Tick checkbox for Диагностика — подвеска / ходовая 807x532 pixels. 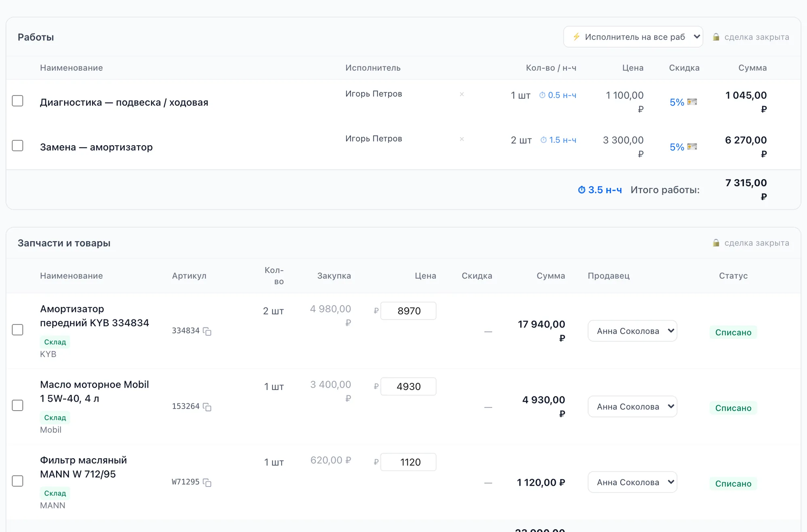click(x=17, y=100)
